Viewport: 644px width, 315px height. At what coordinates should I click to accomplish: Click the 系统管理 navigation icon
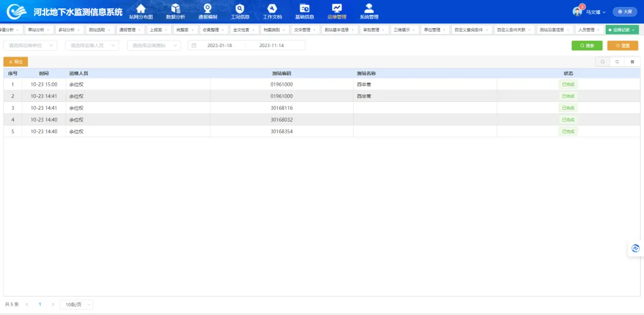coord(369,8)
